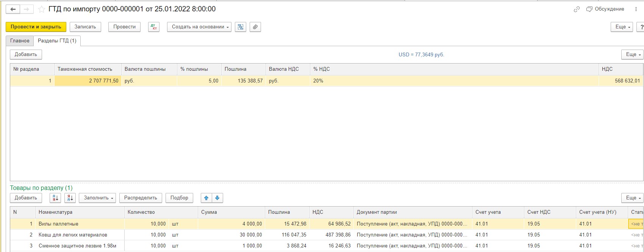This screenshot has width=644, height=252.
Task: Add document to favorites with star icon
Action: pyautogui.click(x=42, y=9)
